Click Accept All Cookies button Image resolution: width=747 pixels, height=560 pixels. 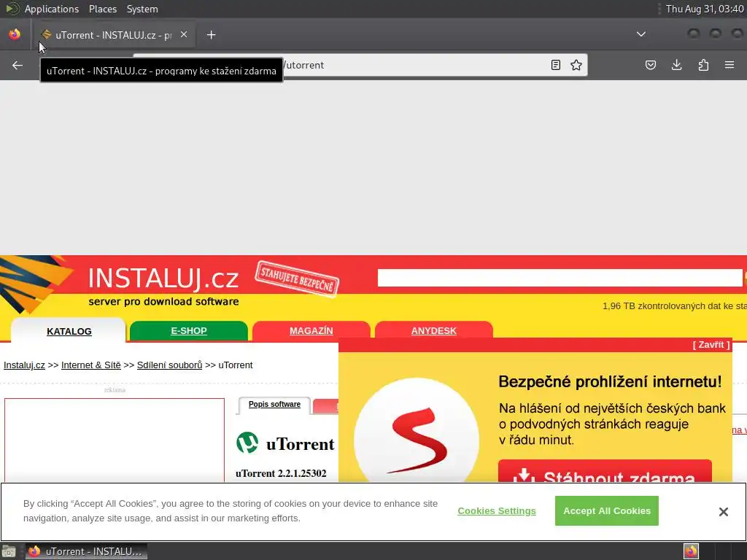(x=606, y=511)
